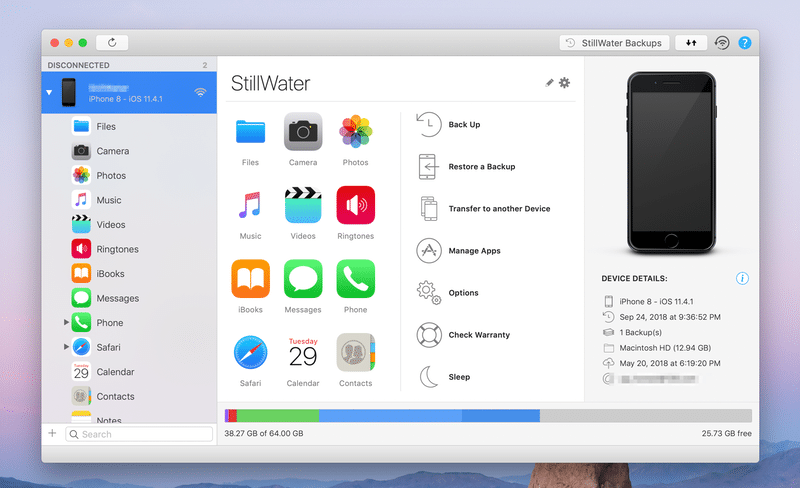Open the Videos clapperboard icon in grid
Screen dimensions: 800x488
303,205
